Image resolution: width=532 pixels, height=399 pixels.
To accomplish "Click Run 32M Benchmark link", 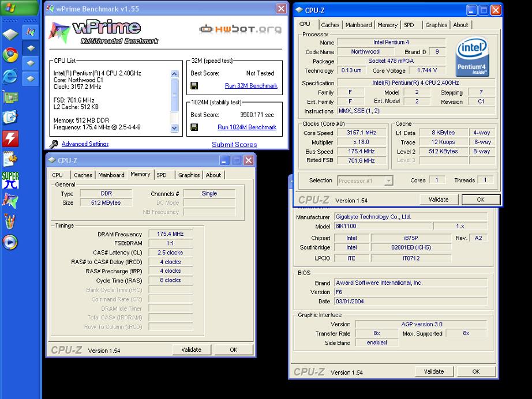I will [251, 86].
